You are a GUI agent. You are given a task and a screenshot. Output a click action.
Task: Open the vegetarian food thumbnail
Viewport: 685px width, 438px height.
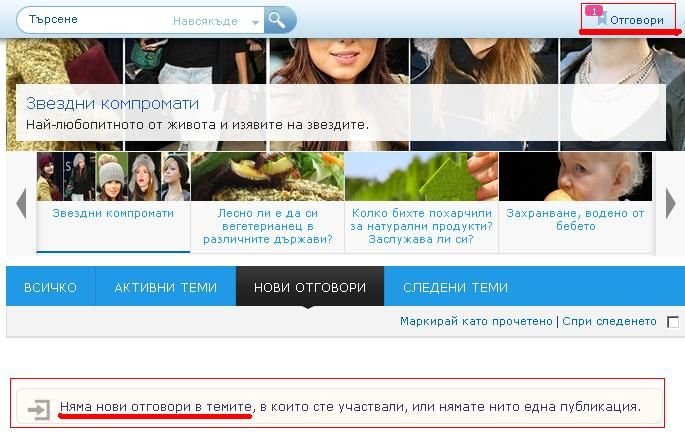coord(266,177)
